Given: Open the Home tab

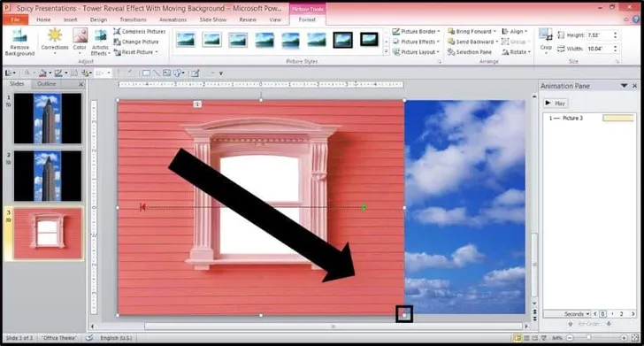Looking at the screenshot, I should pos(43,19).
